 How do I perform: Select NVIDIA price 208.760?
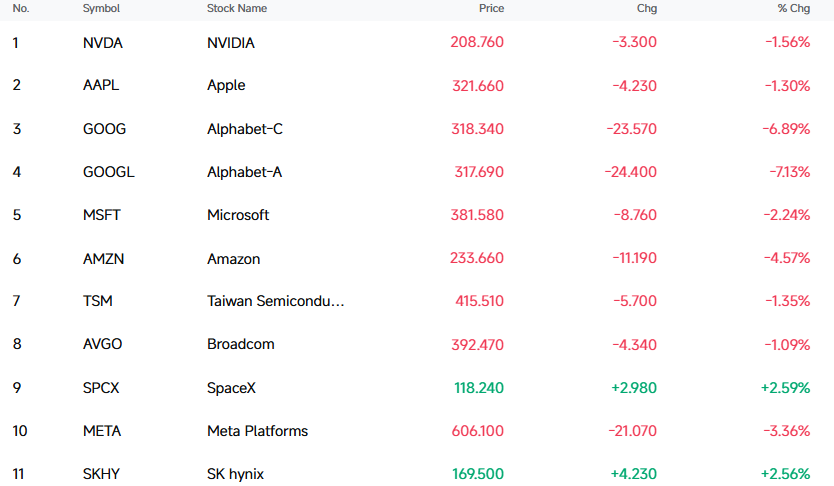pos(477,42)
